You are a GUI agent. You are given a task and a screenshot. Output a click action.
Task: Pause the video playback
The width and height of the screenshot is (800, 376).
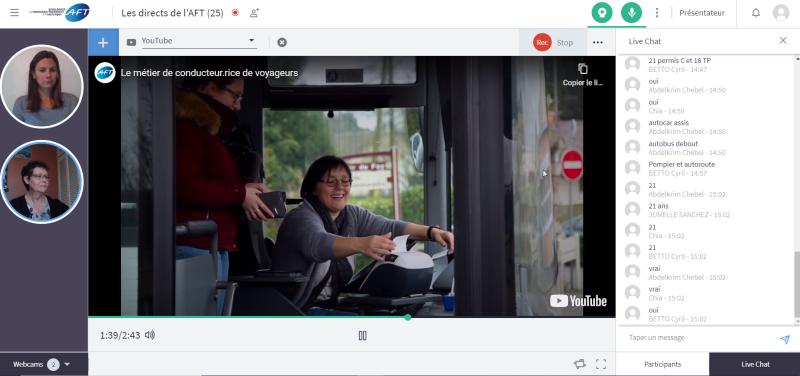(x=363, y=335)
